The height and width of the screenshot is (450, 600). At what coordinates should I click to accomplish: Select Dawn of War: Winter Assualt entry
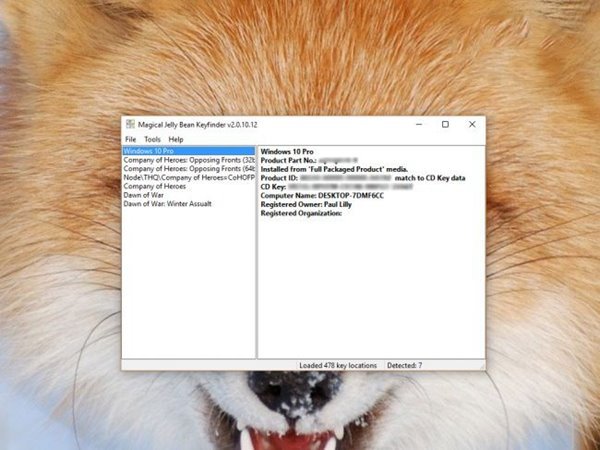coord(168,204)
